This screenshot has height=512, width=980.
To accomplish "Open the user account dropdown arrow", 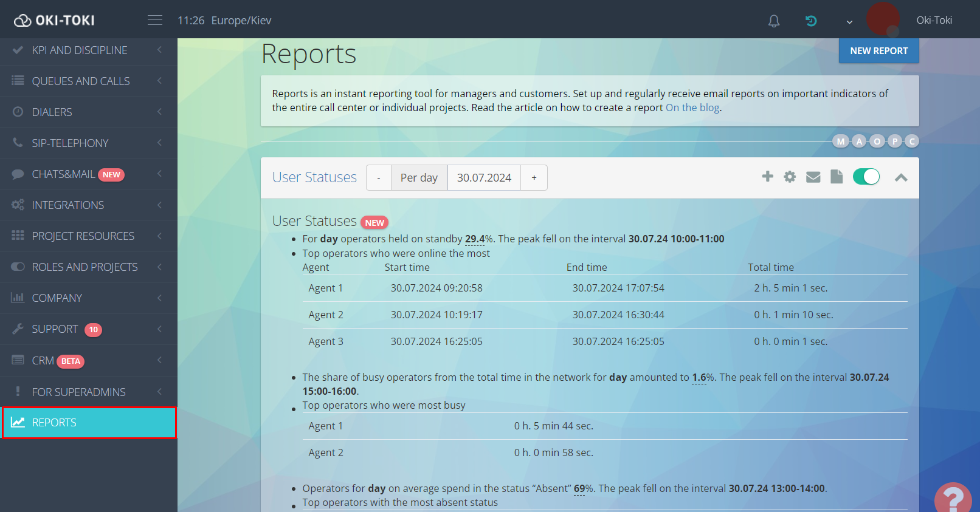I will [849, 22].
